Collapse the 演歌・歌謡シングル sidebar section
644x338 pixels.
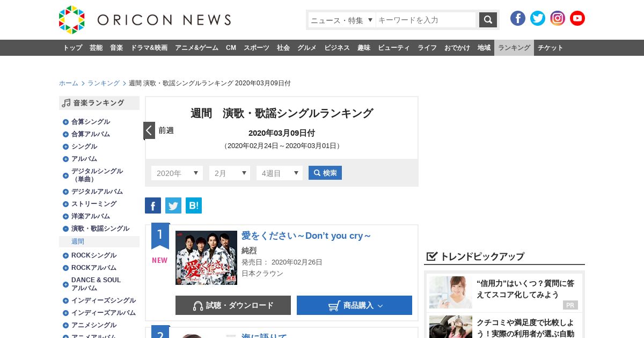(65, 229)
